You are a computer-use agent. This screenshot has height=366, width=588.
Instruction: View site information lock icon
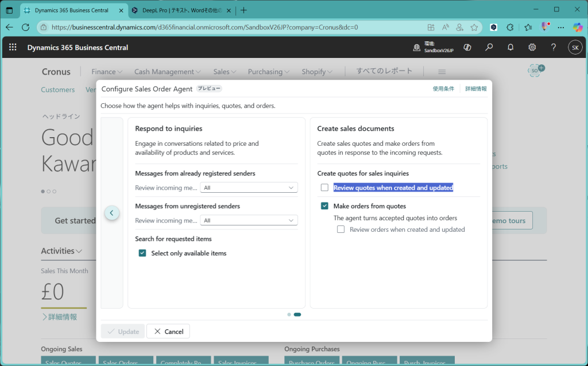coord(44,28)
